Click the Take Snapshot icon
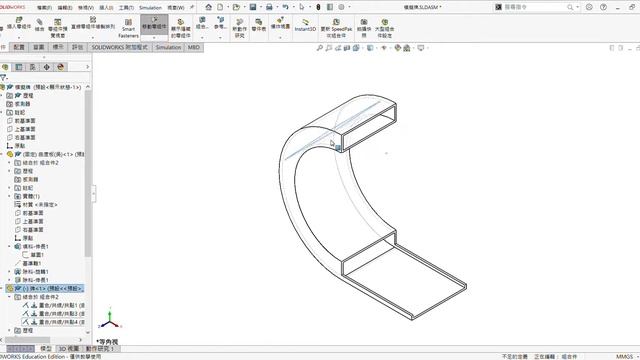The height and width of the screenshot is (360, 640). pos(364,22)
